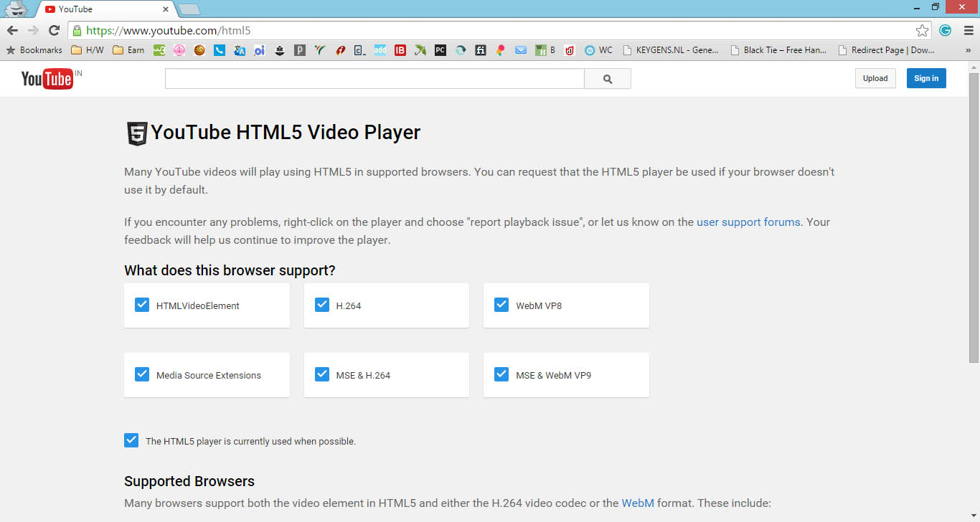Click the scrollbar up arrow
Screen dimensions: 980x522
coord(974,67)
